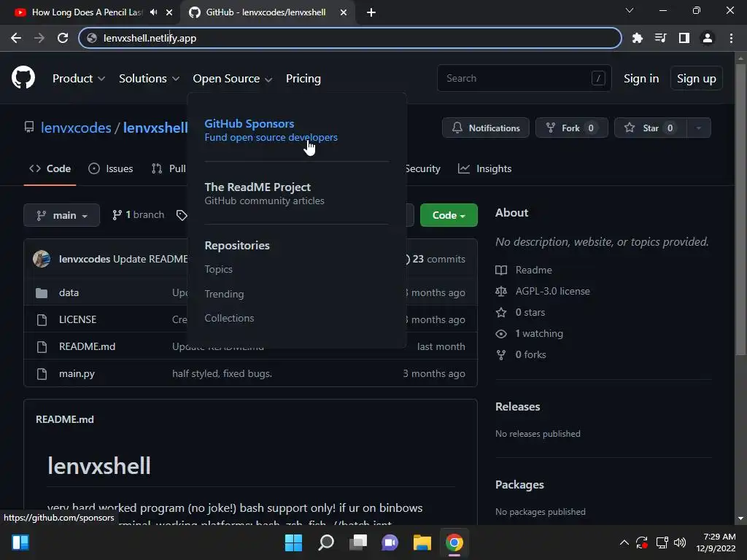This screenshot has height=560, width=747.
Task: Open the lenvxcodes owner link
Action: coord(76,128)
